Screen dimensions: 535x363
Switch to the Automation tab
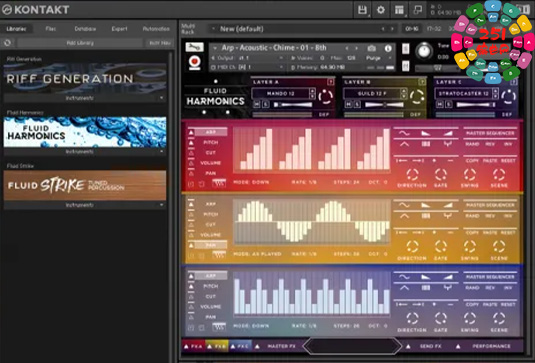coord(156,29)
